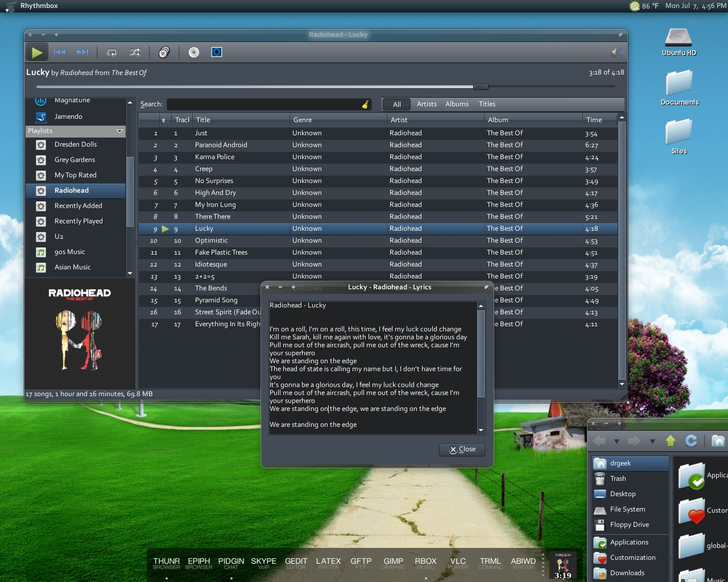Open the weather applet in top panel
The width and height of the screenshot is (728, 582).
tap(644, 6)
